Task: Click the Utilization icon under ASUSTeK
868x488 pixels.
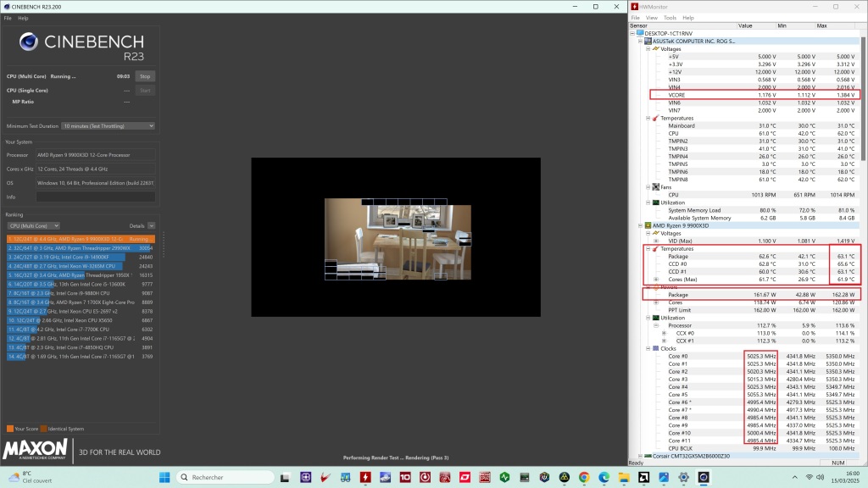Action: (x=655, y=202)
